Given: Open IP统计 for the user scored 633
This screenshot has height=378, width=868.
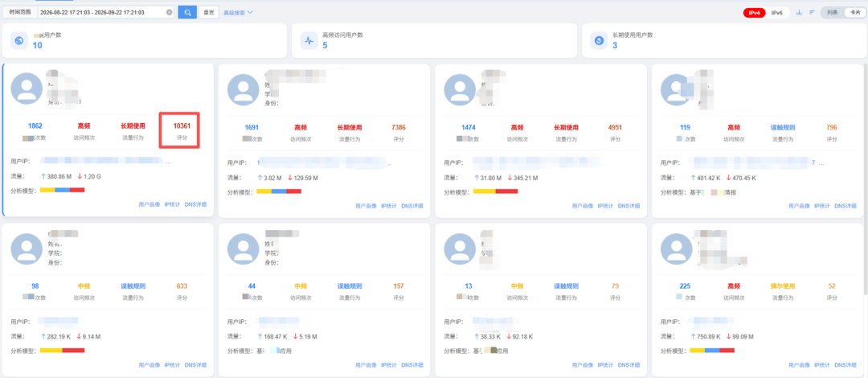Looking at the screenshot, I should [172, 364].
